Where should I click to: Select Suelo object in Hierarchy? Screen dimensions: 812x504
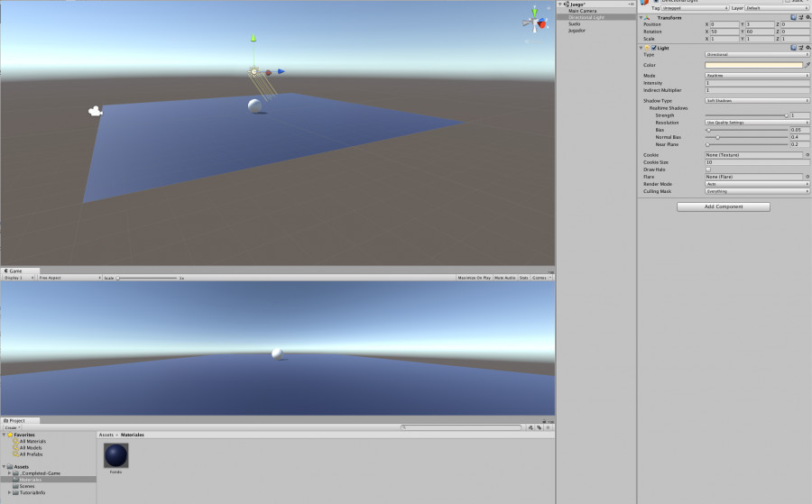pyautogui.click(x=575, y=23)
